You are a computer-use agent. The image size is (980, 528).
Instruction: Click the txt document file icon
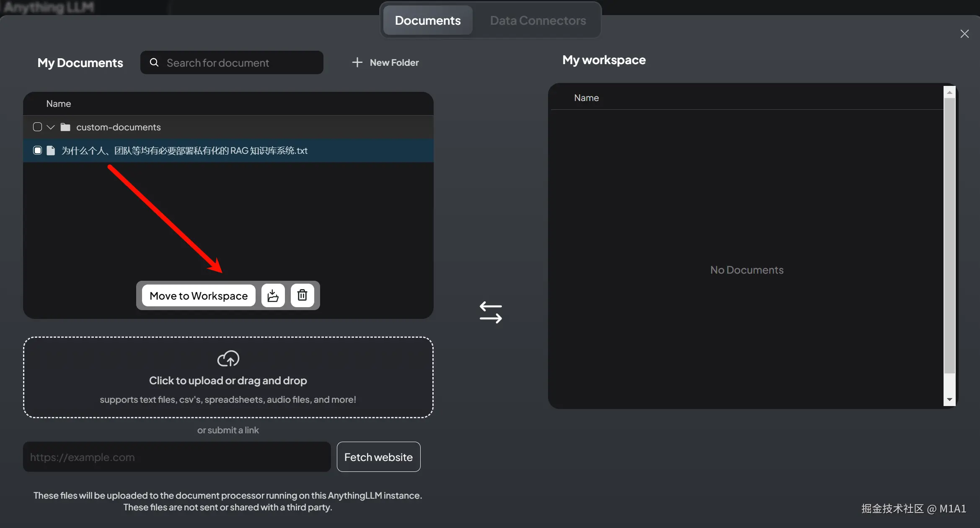click(51, 150)
